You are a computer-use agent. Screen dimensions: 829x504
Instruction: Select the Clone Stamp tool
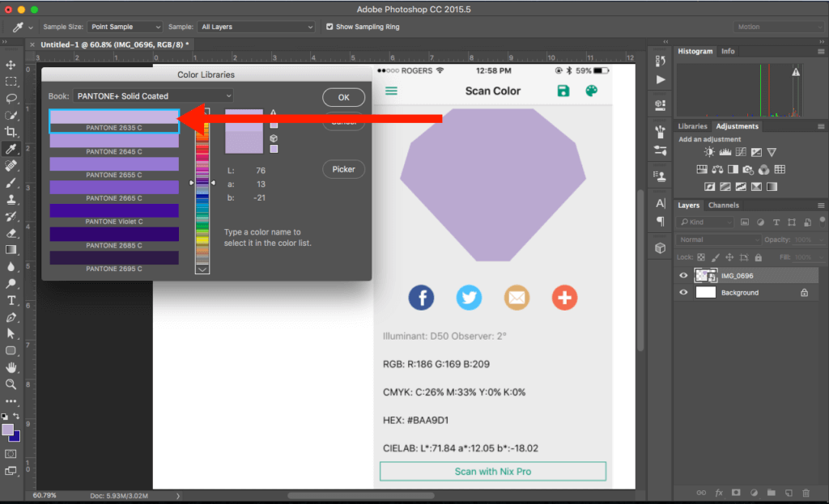[11, 200]
